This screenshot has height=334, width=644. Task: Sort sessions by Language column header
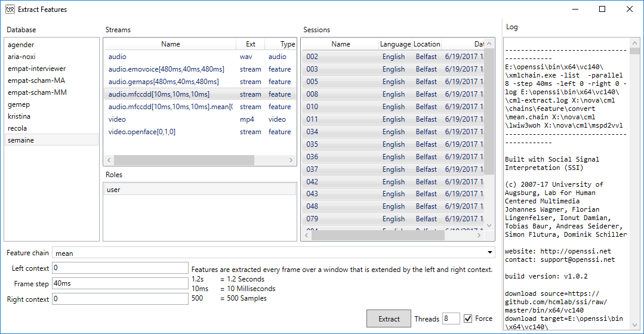(395, 44)
